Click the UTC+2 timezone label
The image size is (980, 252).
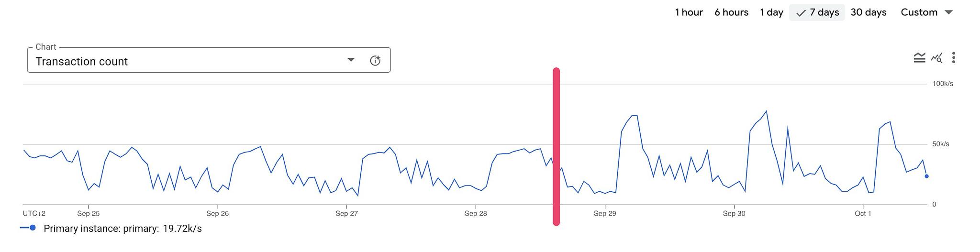click(x=34, y=214)
